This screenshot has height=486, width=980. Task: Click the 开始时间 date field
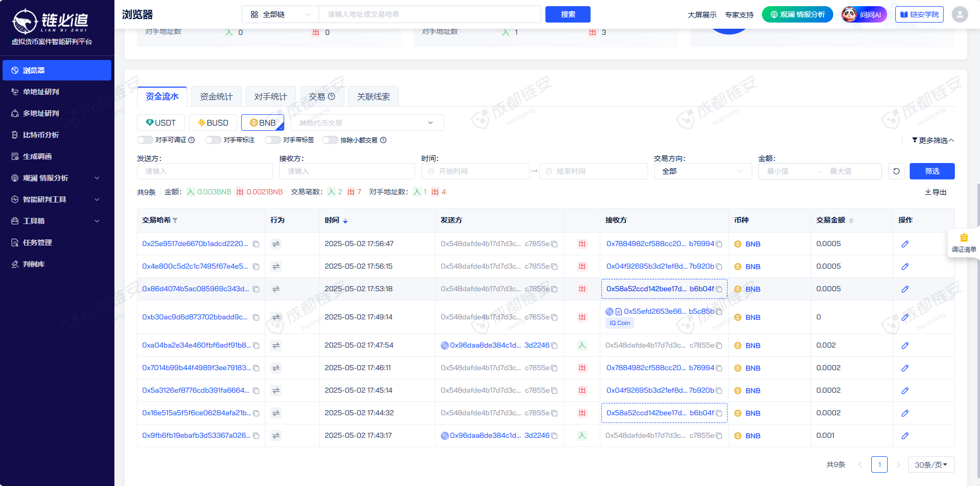tap(476, 171)
